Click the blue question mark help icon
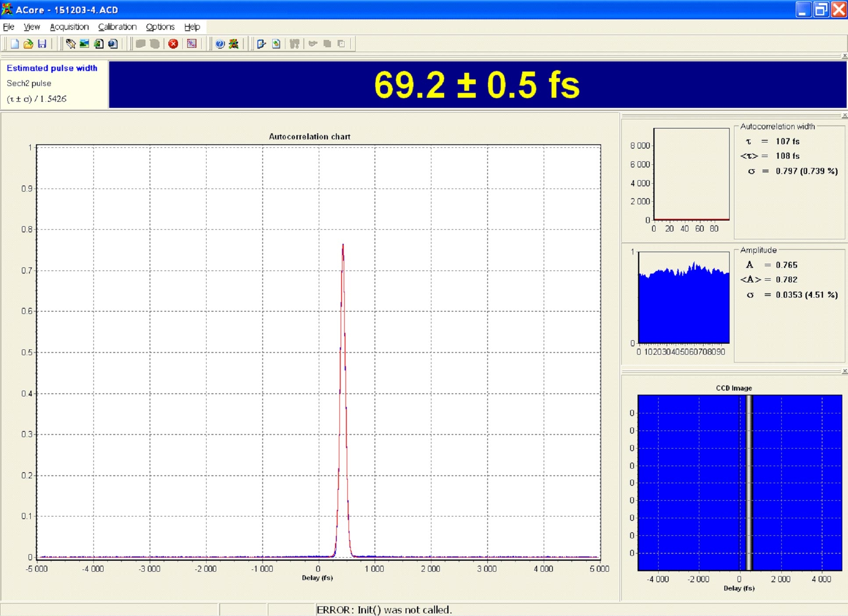The image size is (848, 616). point(220,44)
